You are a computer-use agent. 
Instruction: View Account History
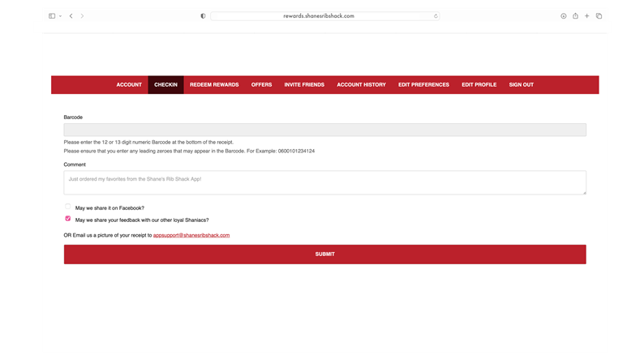[362, 85]
